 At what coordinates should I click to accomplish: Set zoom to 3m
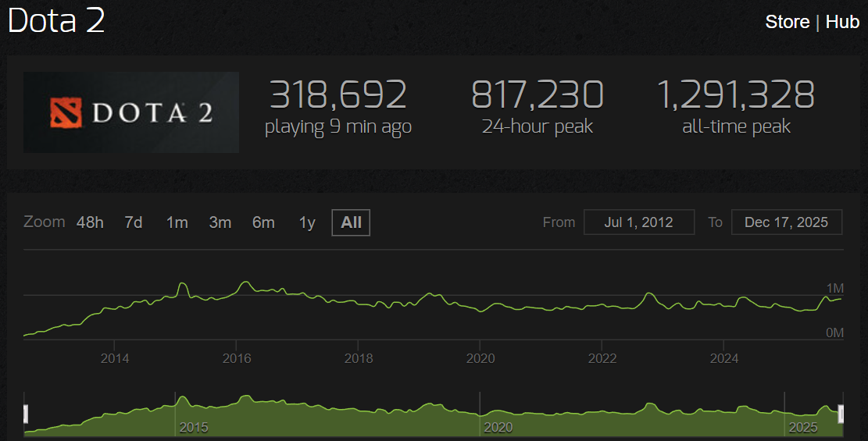[220, 222]
